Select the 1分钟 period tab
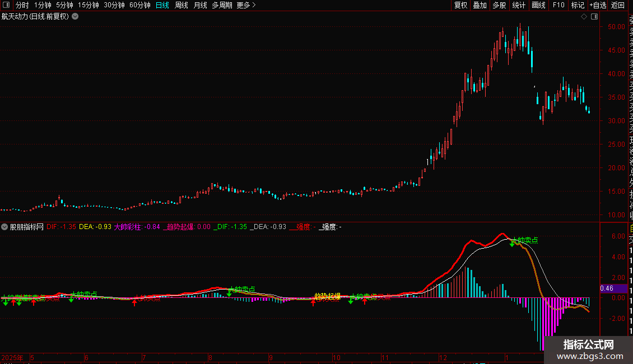Image resolution: width=633 pixels, height=364 pixels. click(x=43, y=5)
